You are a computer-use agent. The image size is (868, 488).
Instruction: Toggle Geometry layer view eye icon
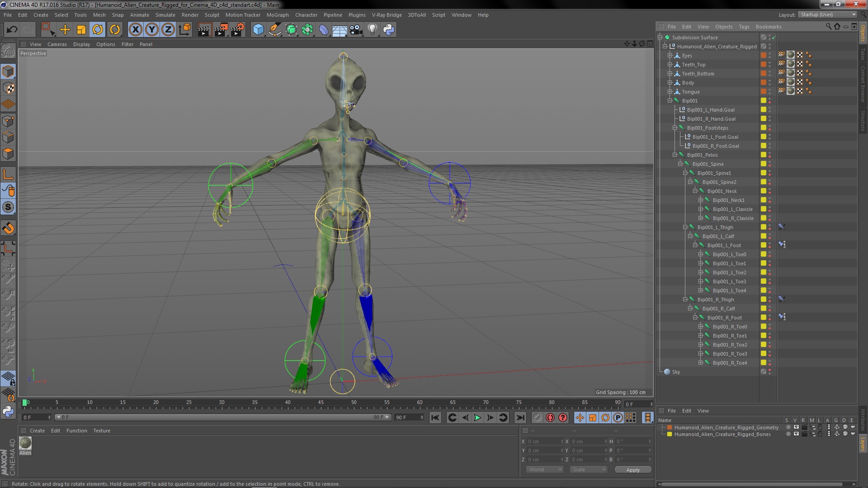point(796,427)
